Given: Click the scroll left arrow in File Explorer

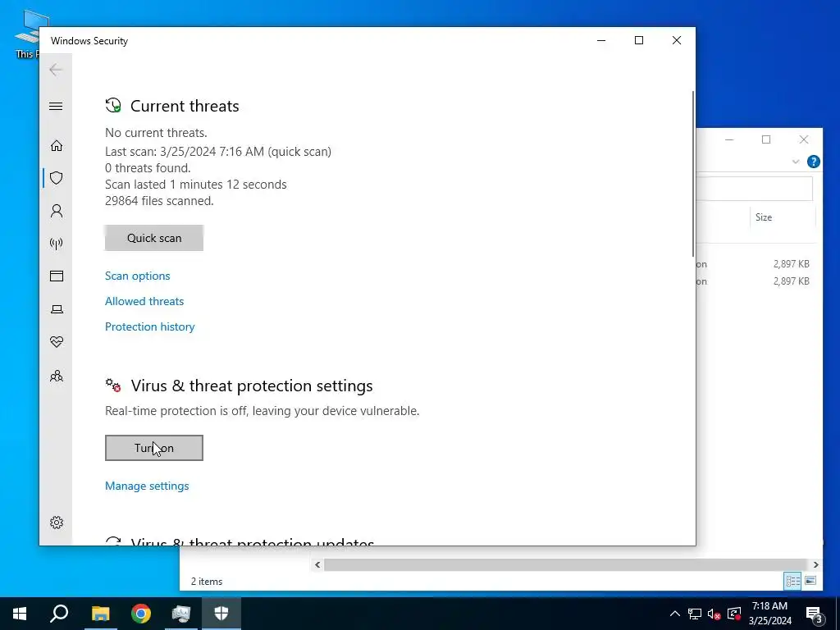Looking at the screenshot, I should 317,564.
